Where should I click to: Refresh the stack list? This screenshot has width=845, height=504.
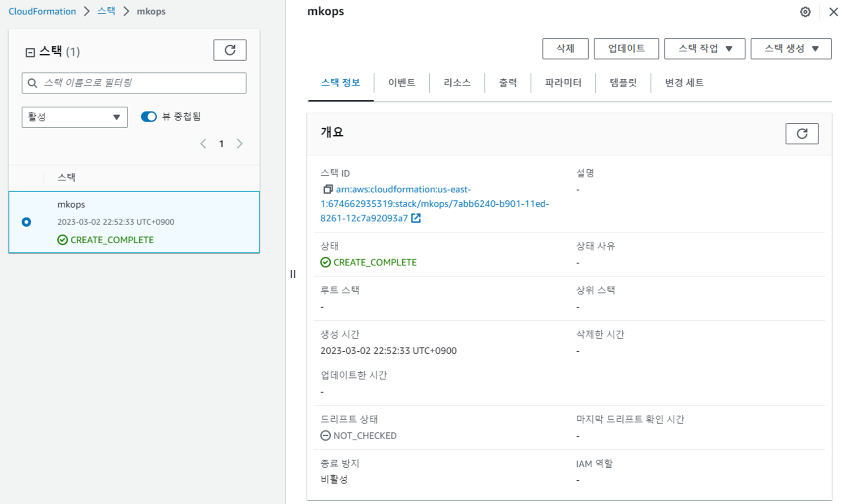(x=229, y=50)
